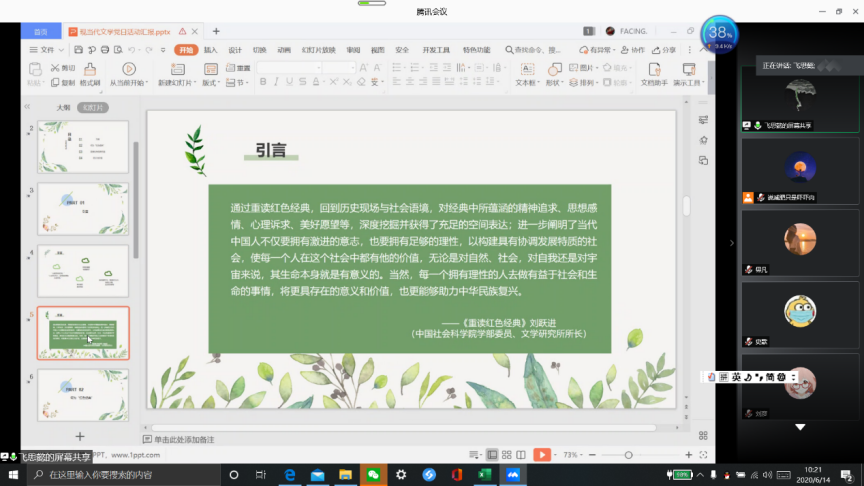
Task: Click the zoom slider handle in status bar
Action: [x=629, y=455]
